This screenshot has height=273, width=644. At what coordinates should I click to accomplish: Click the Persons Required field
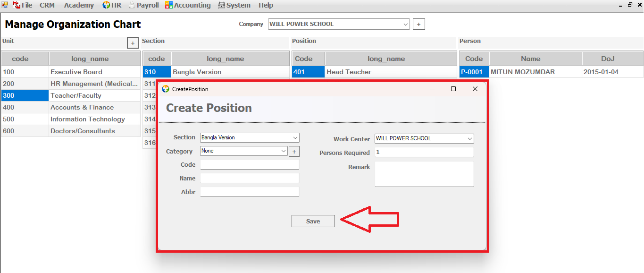pyautogui.click(x=424, y=152)
